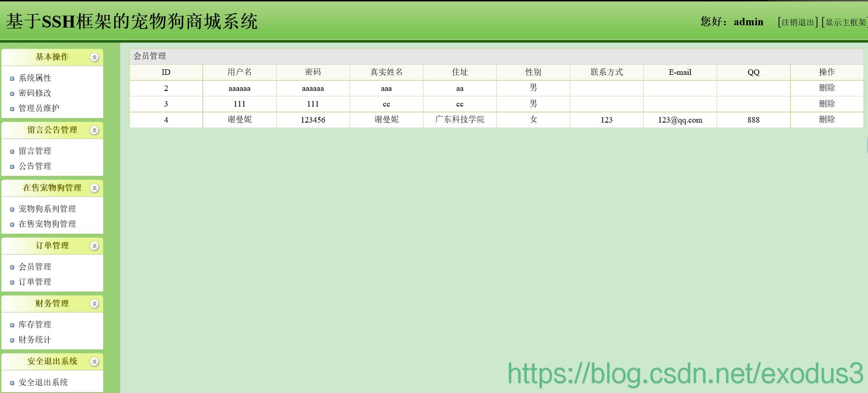Collapse the 在售宠物狗管理 section chevron
Image resolution: width=868 pixels, height=393 pixels.
[x=95, y=188]
